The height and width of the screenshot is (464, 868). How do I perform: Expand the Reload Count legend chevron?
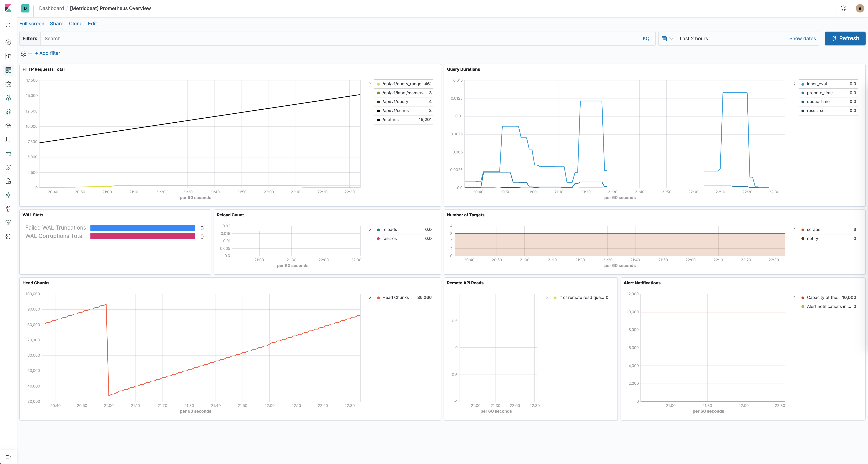tap(370, 229)
